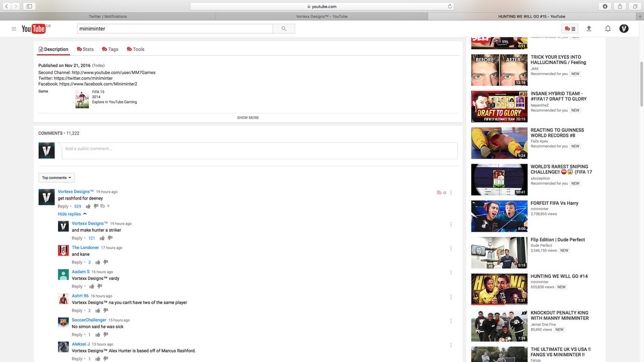Like the 'and kane' reply
Screen dimensions: 644x362
[x=98, y=262]
